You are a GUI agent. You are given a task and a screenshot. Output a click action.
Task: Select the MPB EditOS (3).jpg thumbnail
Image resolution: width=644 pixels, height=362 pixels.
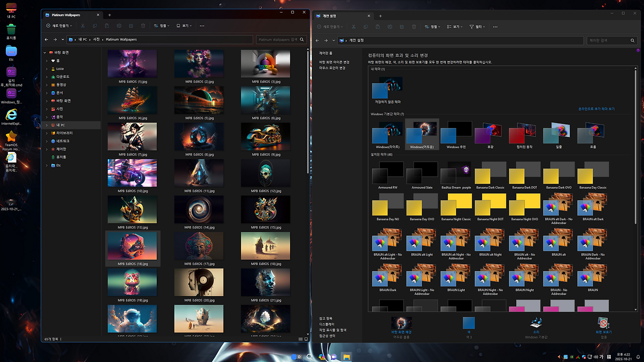coord(265,63)
